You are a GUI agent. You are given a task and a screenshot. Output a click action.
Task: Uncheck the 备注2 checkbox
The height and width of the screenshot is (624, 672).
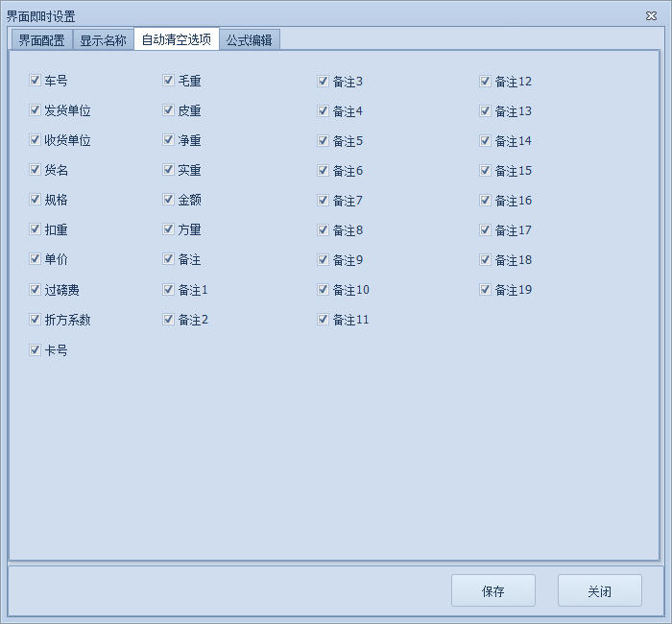pos(168,320)
